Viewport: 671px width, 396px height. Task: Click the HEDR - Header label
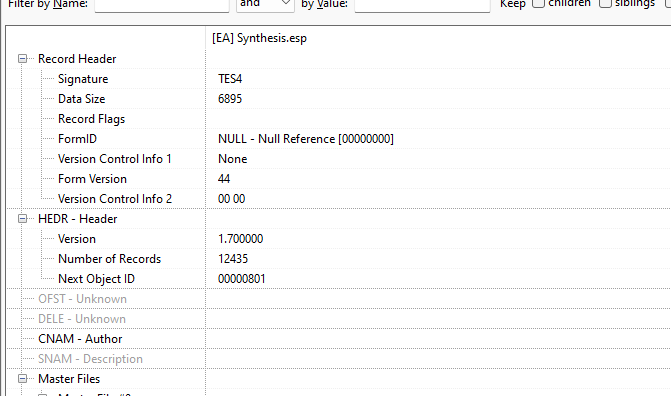click(x=77, y=219)
